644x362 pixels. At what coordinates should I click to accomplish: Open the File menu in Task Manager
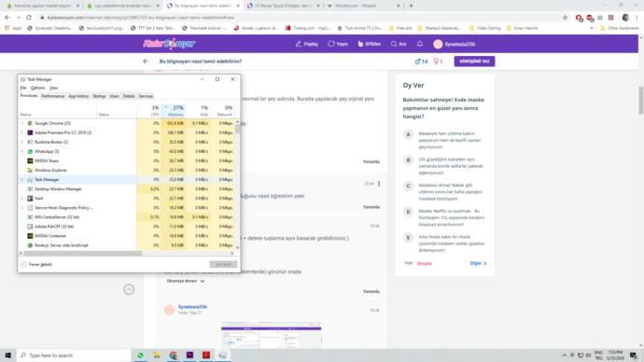(23, 88)
